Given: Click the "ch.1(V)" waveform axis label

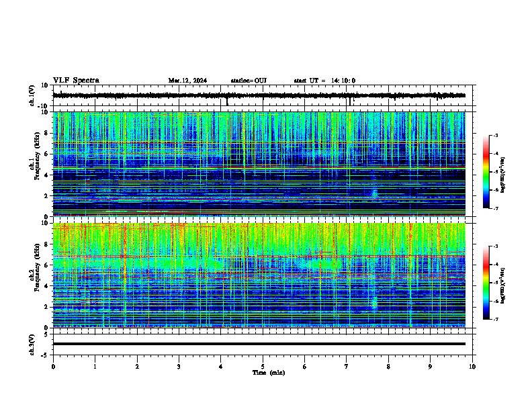Looking at the screenshot, I should point(32,95).
